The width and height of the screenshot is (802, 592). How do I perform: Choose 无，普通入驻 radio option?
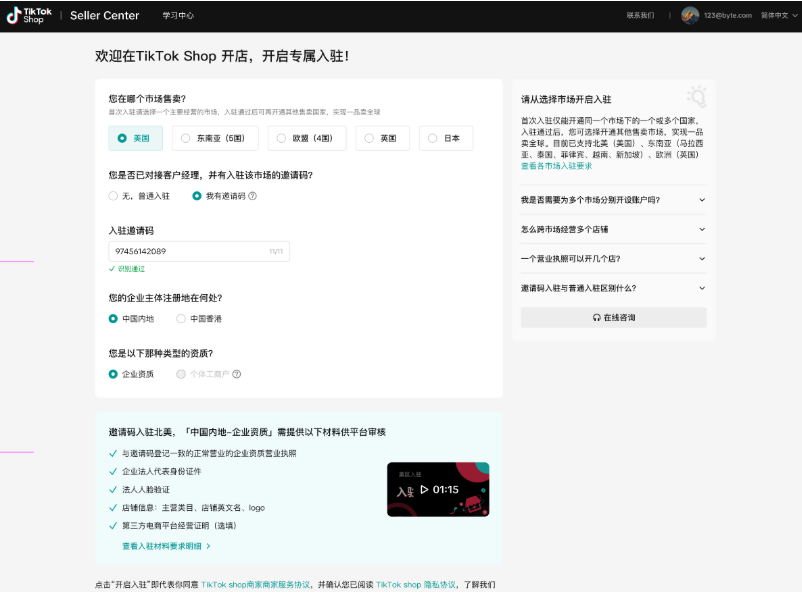[139, 196]
